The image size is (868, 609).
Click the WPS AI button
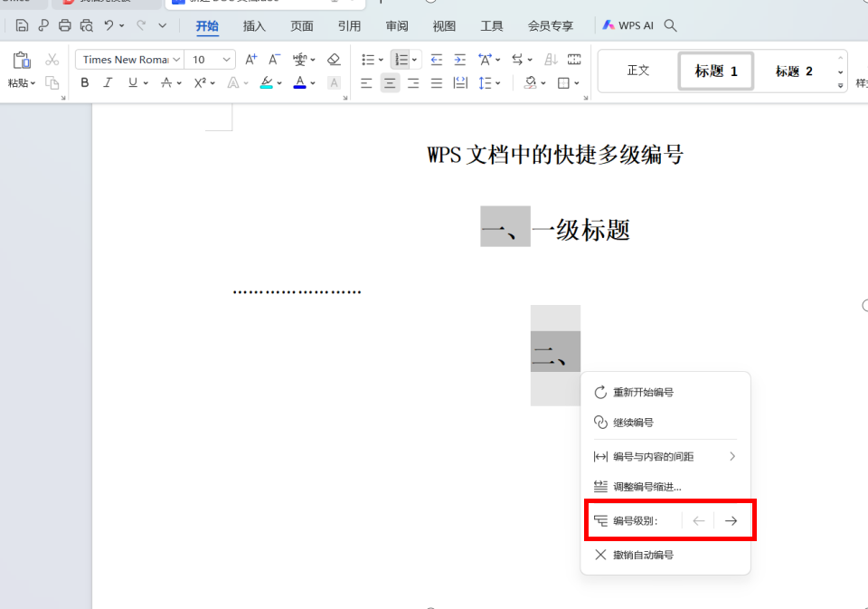(x=628, y=25)
